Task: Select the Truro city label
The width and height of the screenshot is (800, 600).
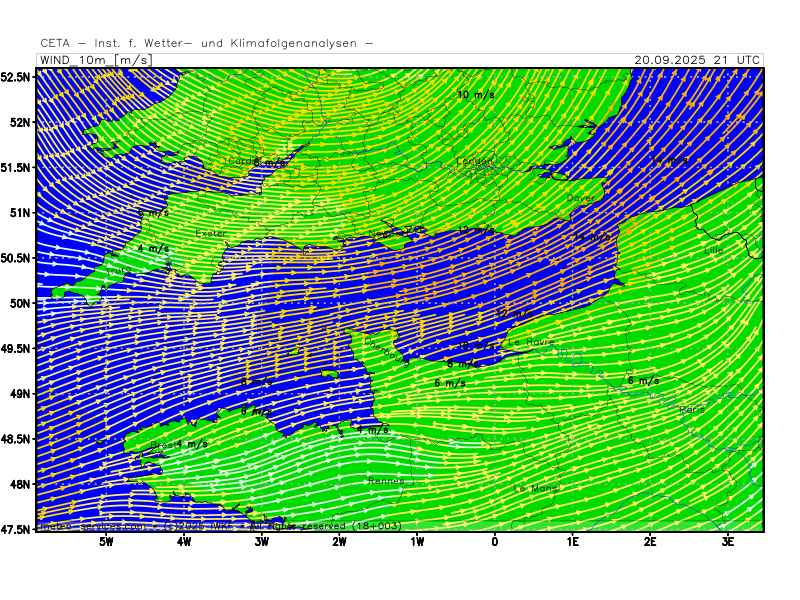Action: click(118, 270)
